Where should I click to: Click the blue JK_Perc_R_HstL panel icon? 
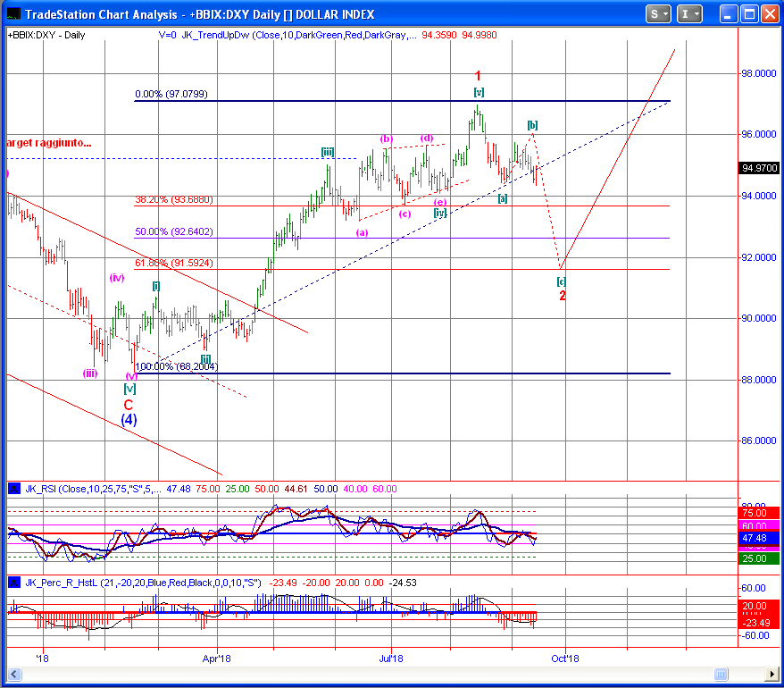pos(13,582)
